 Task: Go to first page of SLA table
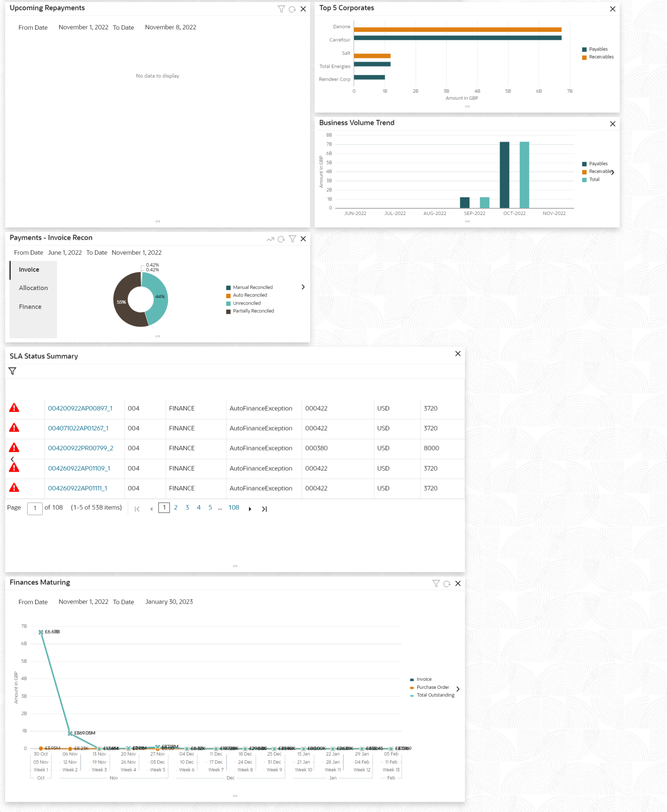tap(137, 509)
